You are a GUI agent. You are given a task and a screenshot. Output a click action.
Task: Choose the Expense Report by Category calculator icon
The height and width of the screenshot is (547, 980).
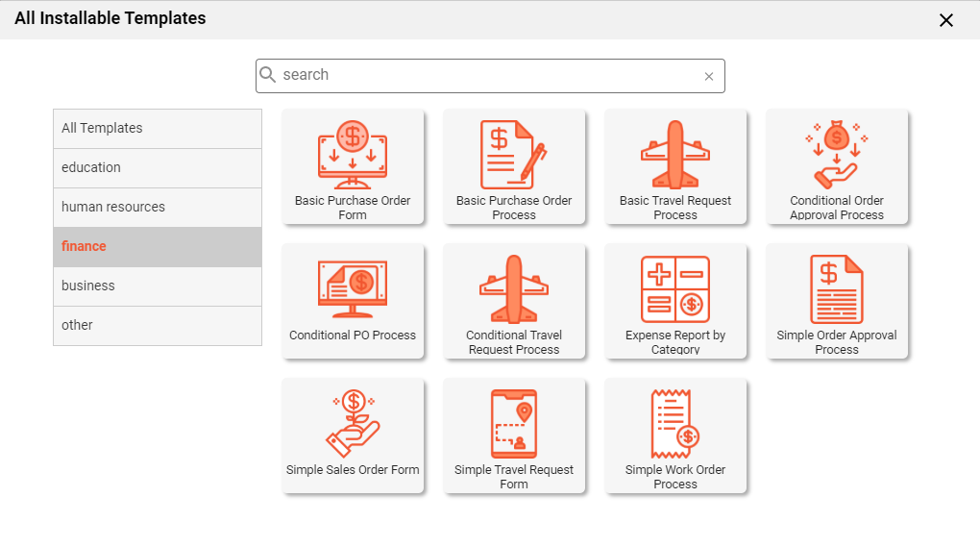coord(675,288)
